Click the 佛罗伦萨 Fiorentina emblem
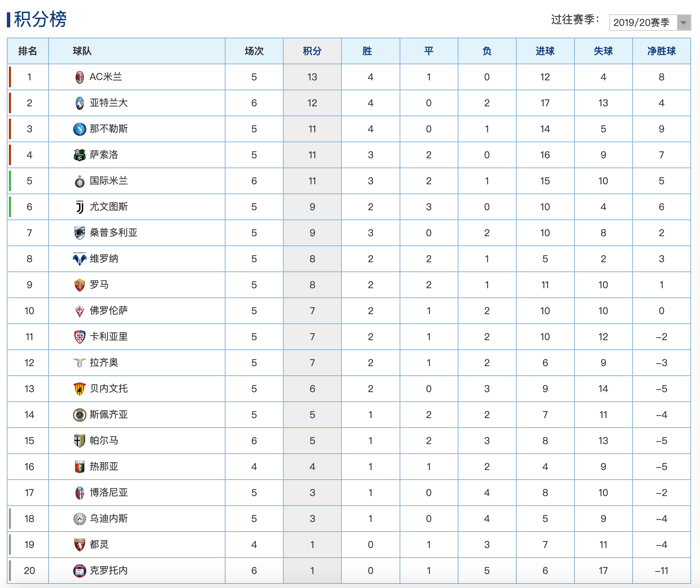Viewport: 700px width, 588px height. [x=79, y=311]
